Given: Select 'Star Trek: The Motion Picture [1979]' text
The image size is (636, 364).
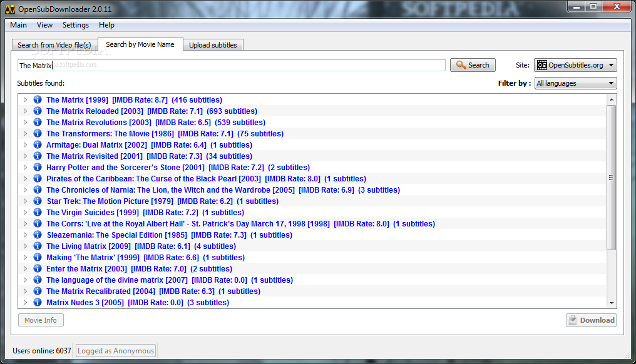Looking at the screenshot, I should (110, 201).
